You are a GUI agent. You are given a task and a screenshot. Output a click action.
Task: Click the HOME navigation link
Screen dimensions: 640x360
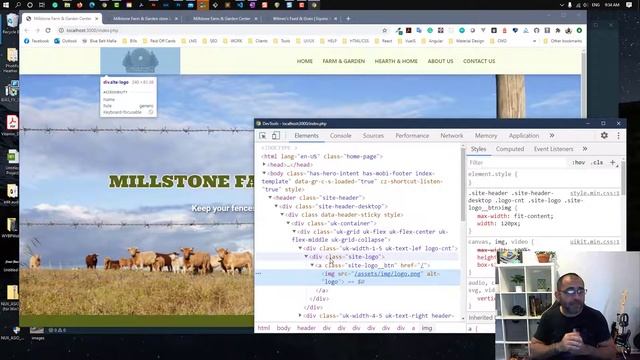[304, 61]
